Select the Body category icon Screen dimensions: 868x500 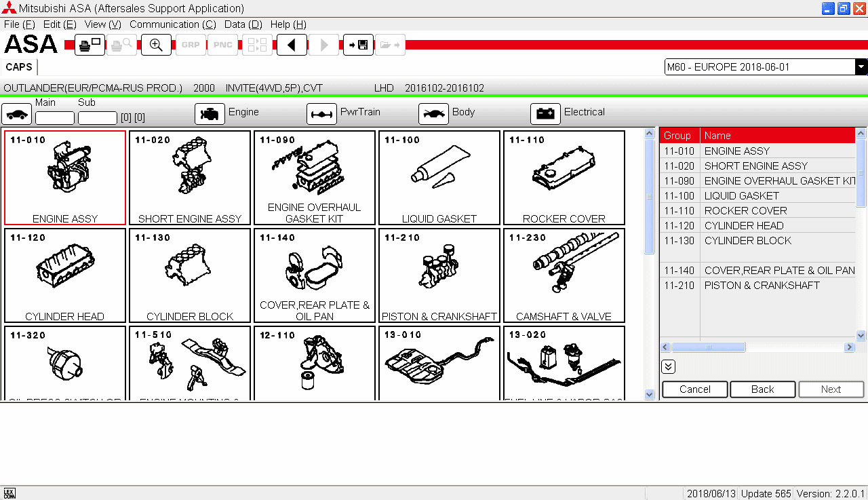pyautogui.click(x=433, y=114)
